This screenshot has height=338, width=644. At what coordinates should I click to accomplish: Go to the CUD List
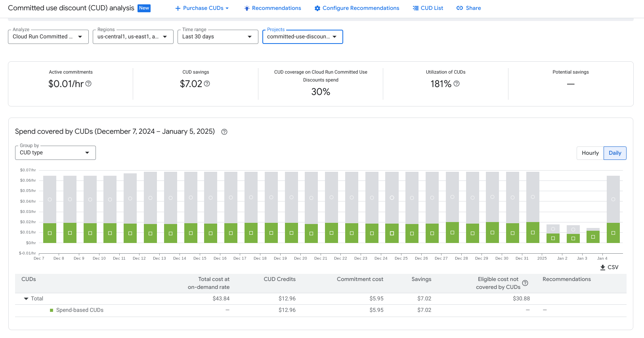tap(428, 8)
